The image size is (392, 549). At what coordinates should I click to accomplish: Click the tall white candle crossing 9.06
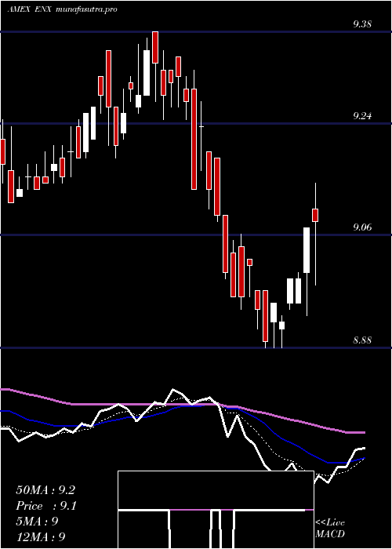(307, 250)
